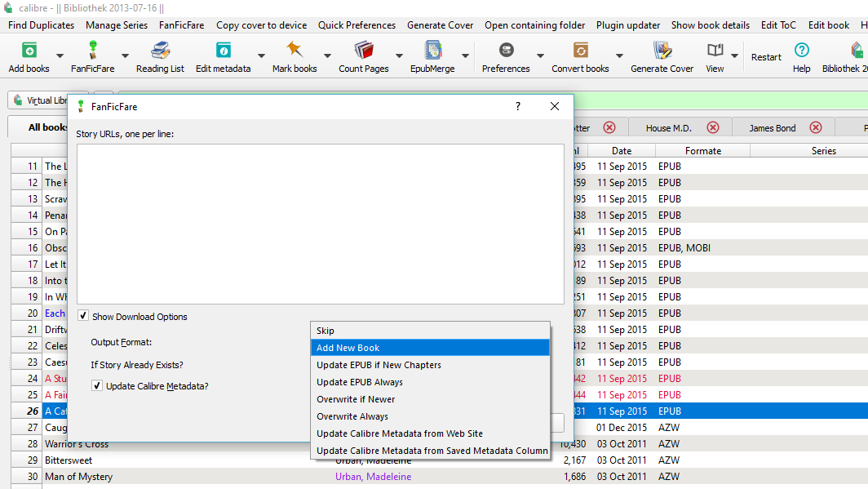868x489 pixels.
Task: Open Quick Preferences menu item
Action: 356,25
